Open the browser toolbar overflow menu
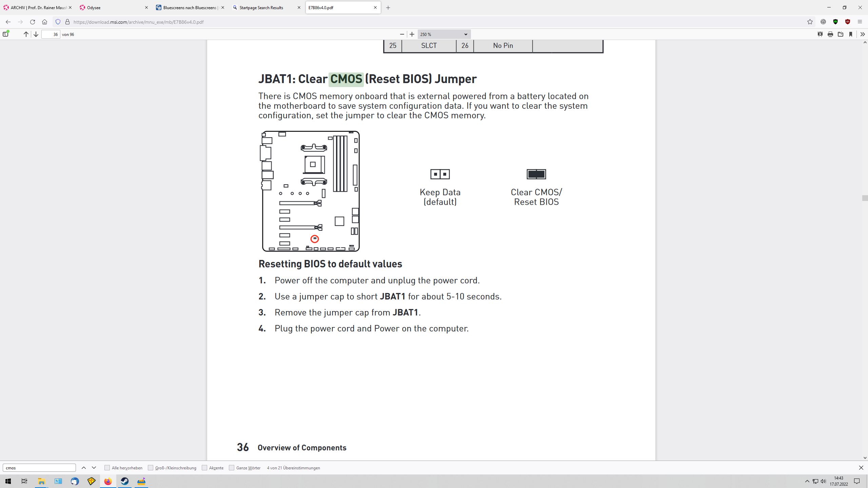 pos(860,22)
